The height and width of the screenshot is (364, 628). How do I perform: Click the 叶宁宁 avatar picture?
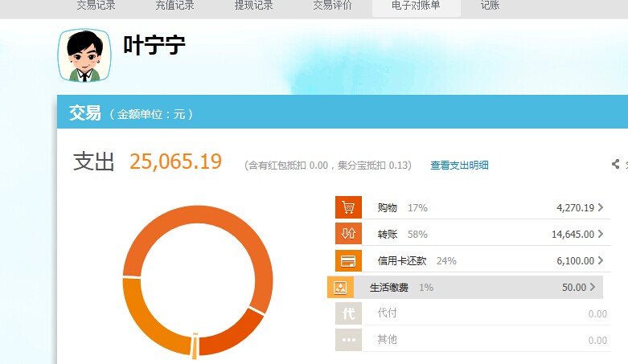(84, 55)
